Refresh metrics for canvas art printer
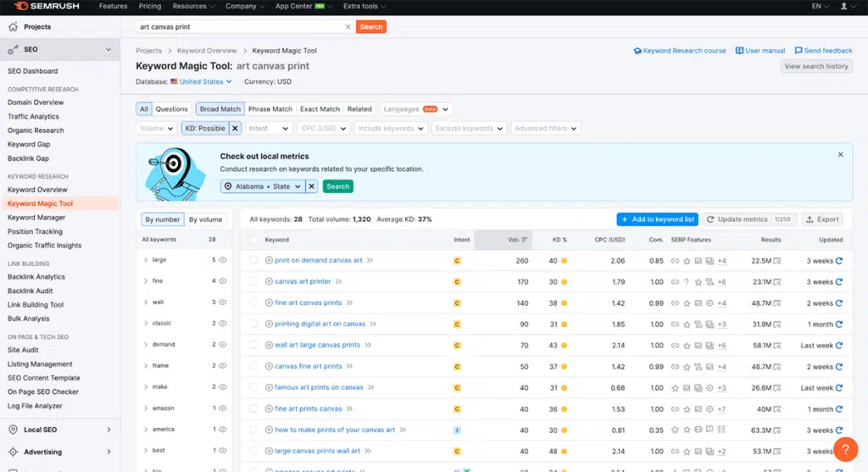The width and height of the screenshot is (868, 472). coord(839,281)
